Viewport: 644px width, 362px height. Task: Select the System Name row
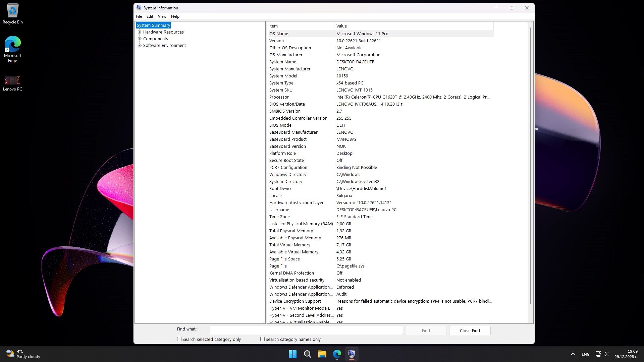point(380,62)
